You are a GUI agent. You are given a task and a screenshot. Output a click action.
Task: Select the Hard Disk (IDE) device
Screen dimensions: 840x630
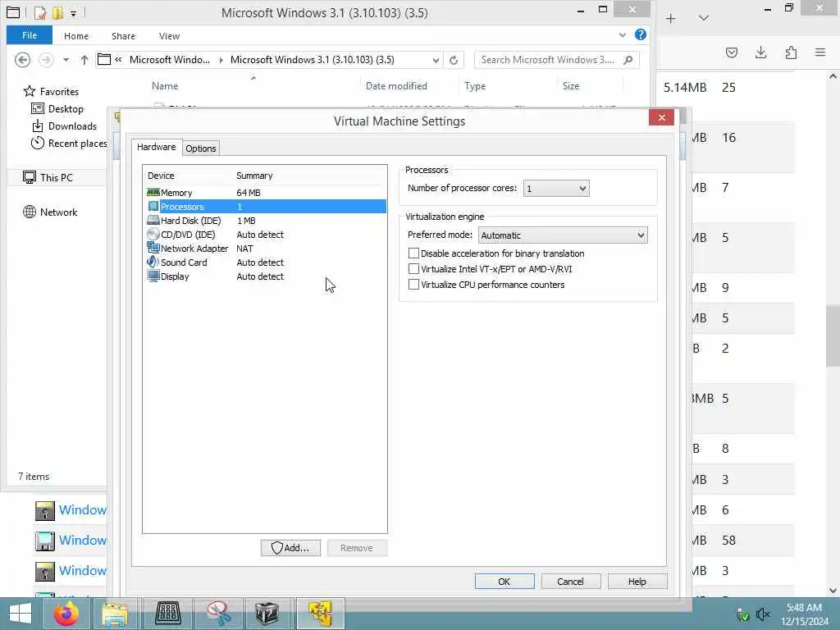click(266, 221)
